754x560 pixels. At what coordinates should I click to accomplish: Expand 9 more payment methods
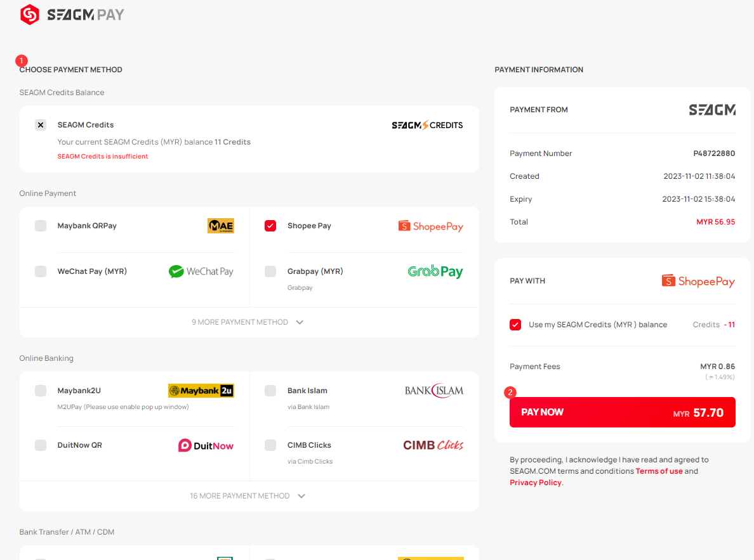pyautogui.click(x=248, y=322)
